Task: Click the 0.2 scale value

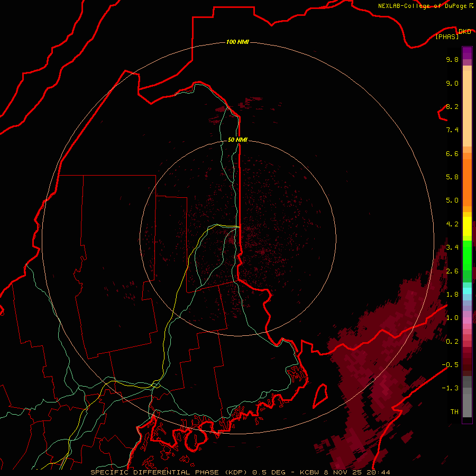Action: click(452, 342)
